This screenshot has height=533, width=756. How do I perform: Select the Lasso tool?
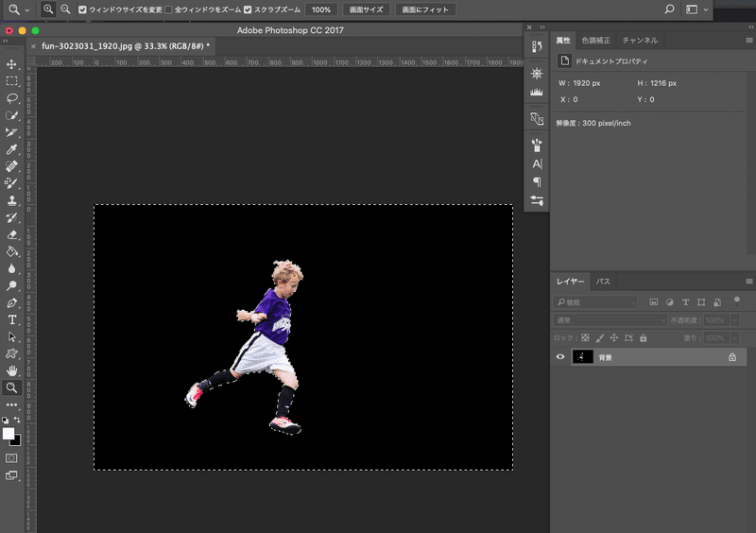point(11,98)
